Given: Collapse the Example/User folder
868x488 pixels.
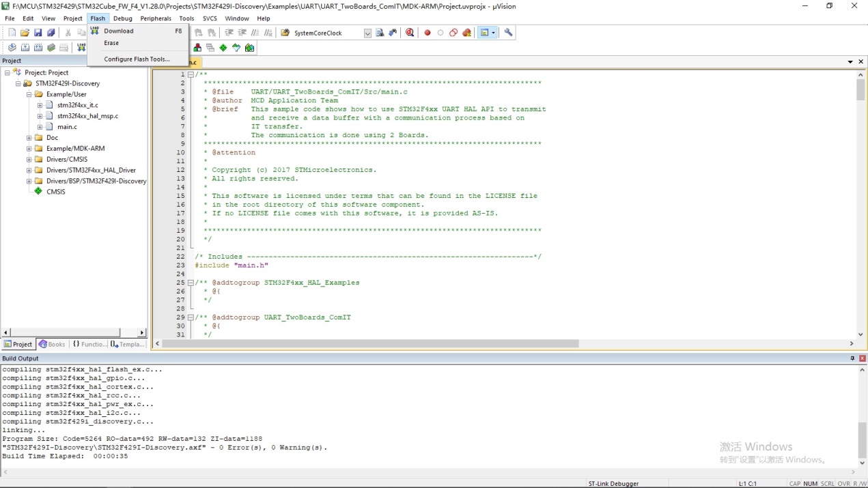Looking at the screenshot, I should tap(29, 94).
